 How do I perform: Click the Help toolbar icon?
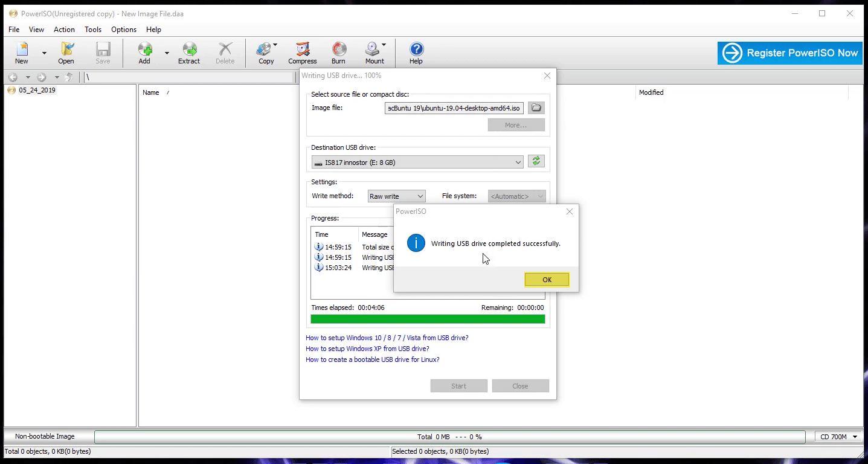tap(416, 53)
